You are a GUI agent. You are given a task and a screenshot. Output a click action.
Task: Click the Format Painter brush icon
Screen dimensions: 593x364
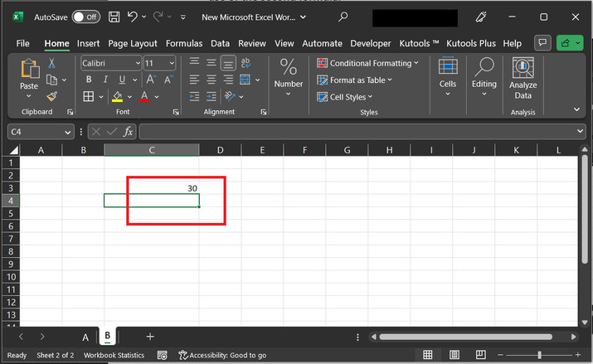pos(51,97)
